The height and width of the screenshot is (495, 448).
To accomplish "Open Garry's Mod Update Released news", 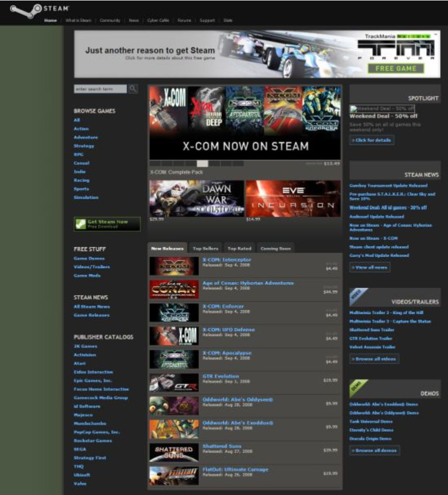I will (x=379, y=255).
